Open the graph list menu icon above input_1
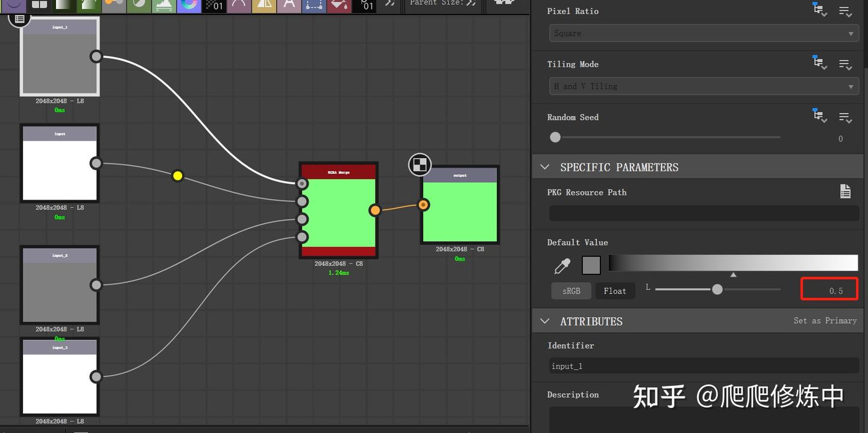The width and height of the screenshot is (868, 433). (x=19, y=19)
